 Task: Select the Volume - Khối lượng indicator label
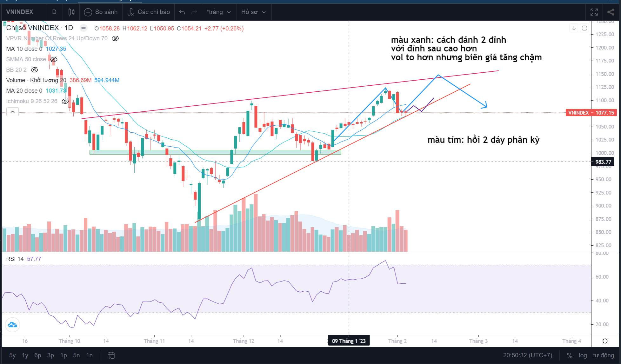click(36, 80)
